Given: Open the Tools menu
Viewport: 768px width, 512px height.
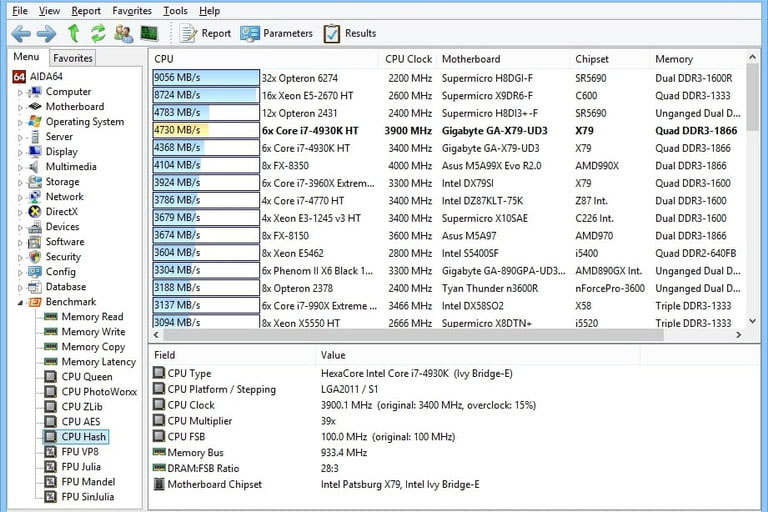Looking at the screenshot, I should click(x=175, y=11).
